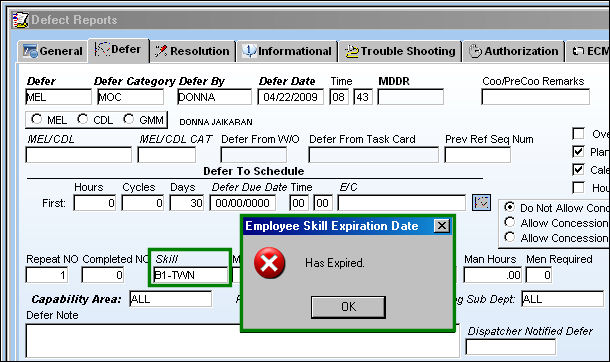Image resolution: width=610 pixels, height=362 pixels.
Task: Click the Defer field containing MEL
Action: coord(58,97)
